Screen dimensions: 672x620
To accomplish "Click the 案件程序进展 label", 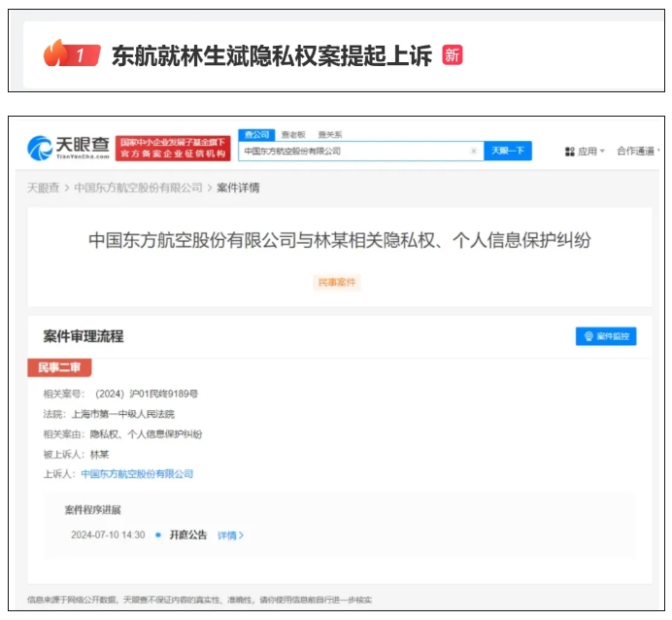I will 92,510.
